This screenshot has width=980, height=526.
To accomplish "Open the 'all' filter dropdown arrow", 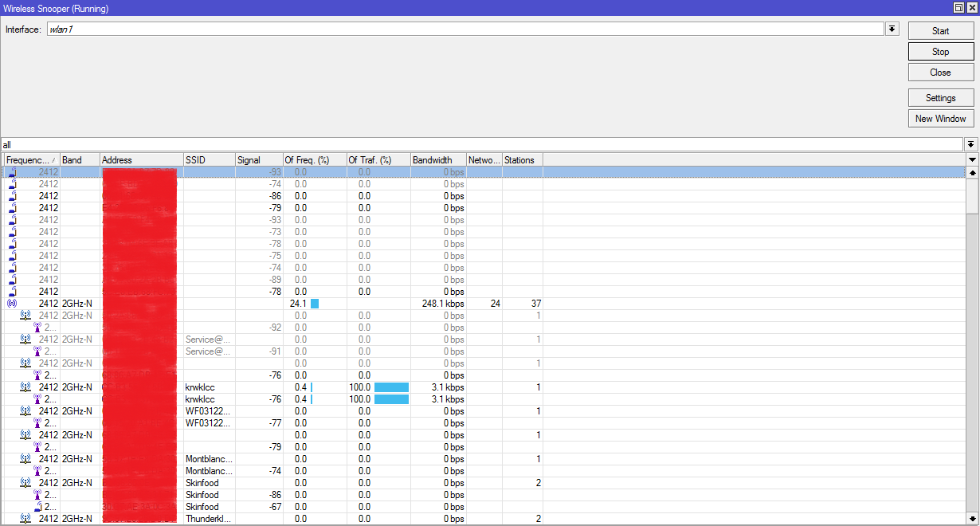I will 971,144.
